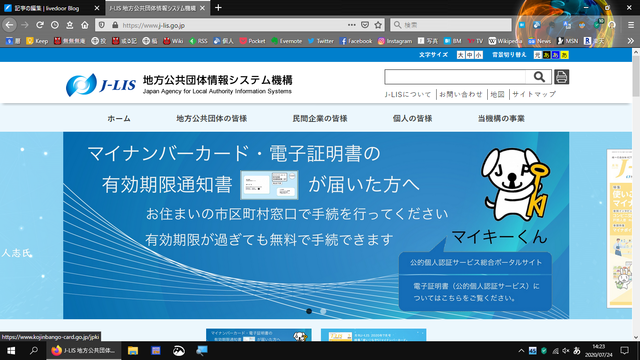The image size is (640, 360).
Task: Click the page vertical scrollbar
Action: [x=636, y=76]
